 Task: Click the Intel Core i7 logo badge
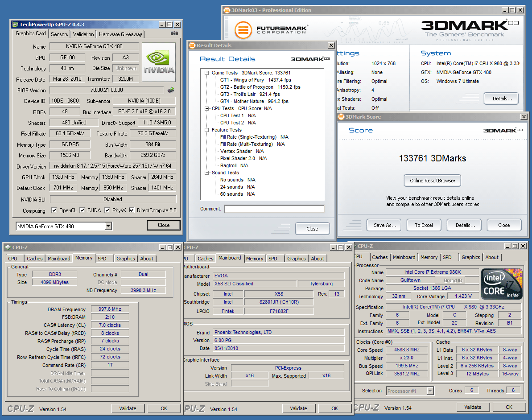coord(502,284)
